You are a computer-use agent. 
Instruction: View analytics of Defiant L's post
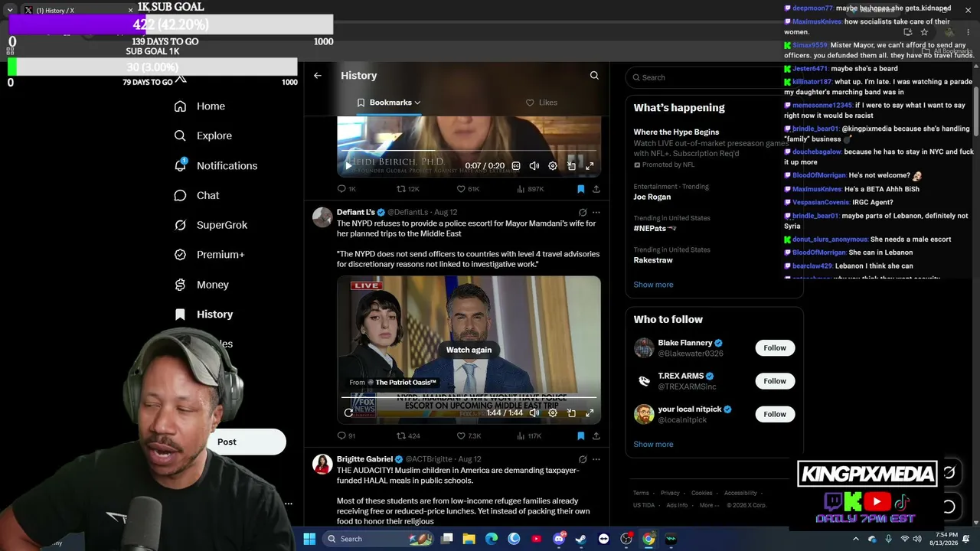click(529, 435)
